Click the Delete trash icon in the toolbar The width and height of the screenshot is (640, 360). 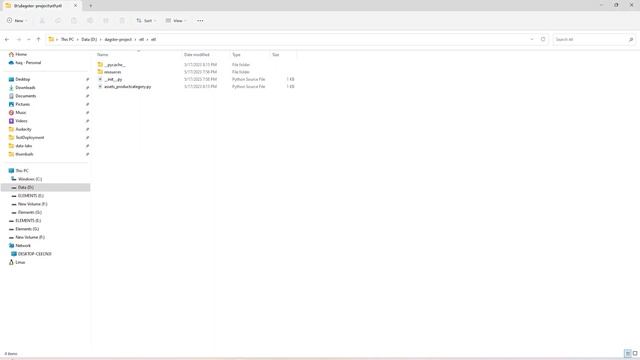[x=122, y=20]
